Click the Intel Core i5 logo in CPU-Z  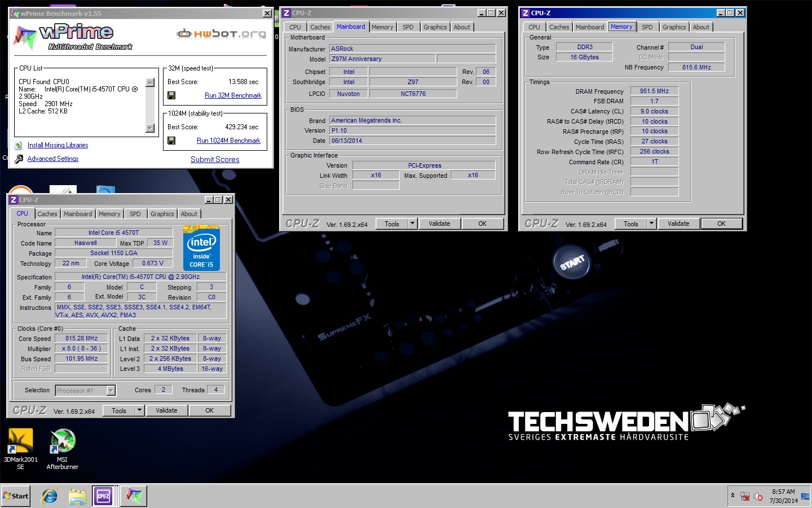coord(201,249)
